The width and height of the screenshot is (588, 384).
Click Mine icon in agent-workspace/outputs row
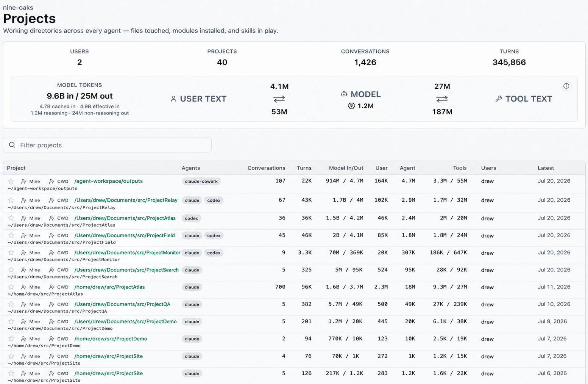coord(23,181)
